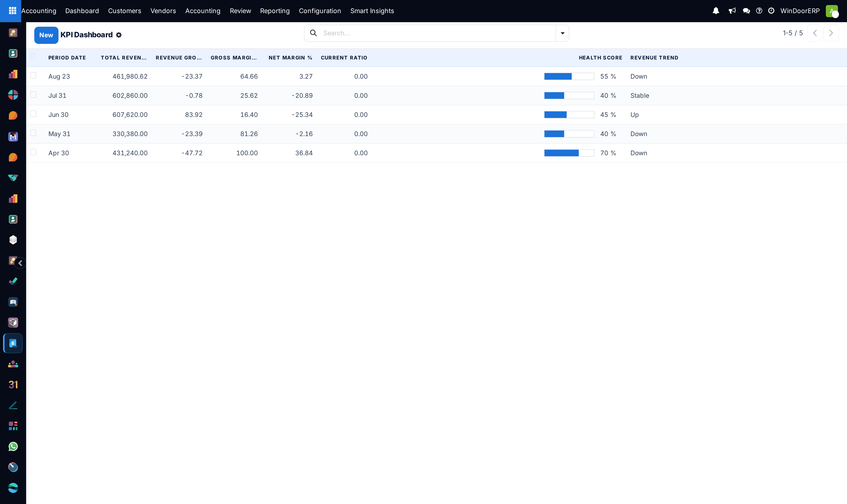Viewport: 847px width, 504px height.
Task: Open the WinDoorERP company switcher
Action: (x=800, y=11)
